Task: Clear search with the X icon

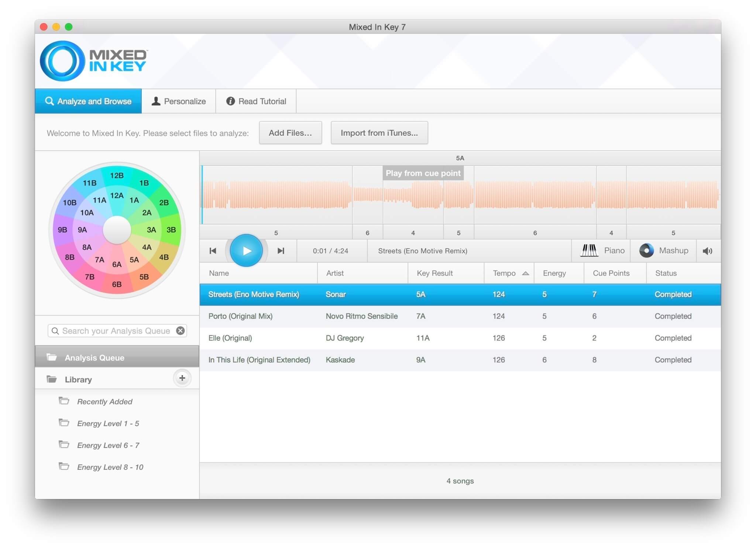Action: click(180, 331)
